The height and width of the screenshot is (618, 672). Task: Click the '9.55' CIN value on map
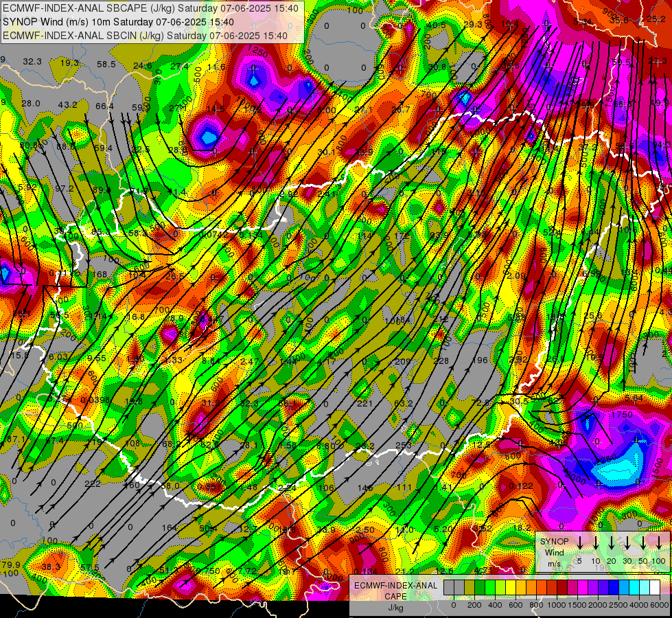(x=96, y=358)
